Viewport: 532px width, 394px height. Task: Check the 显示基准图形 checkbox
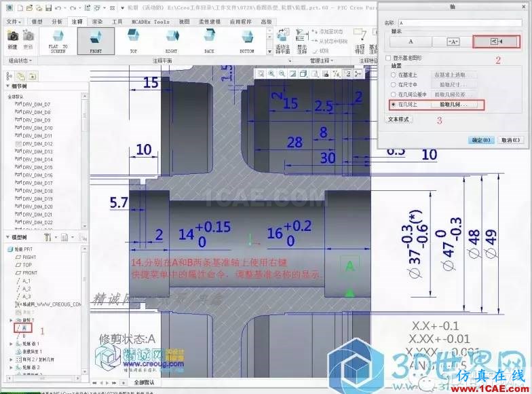388,58
